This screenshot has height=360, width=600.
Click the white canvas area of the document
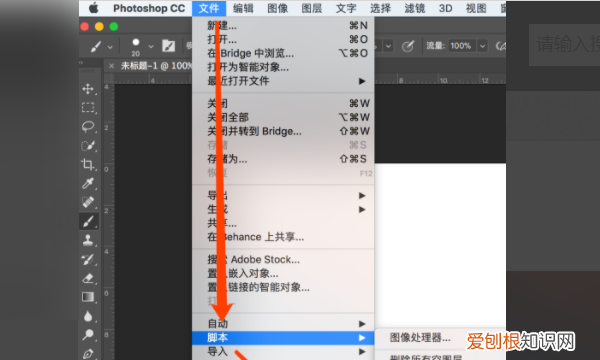440,245
